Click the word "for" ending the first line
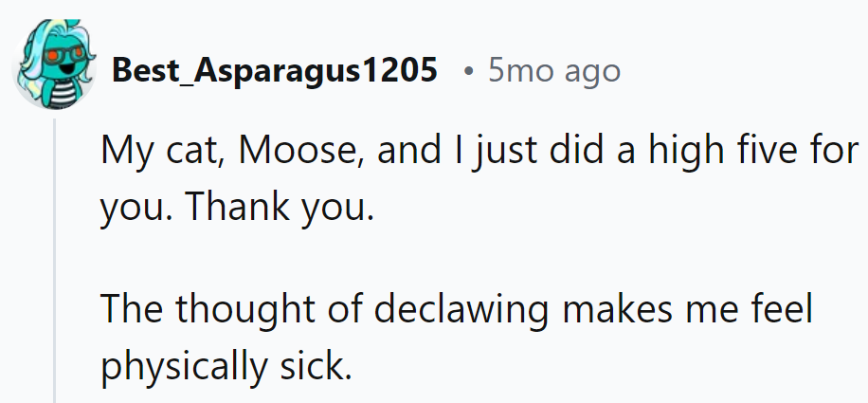 [x=833, y=153]
